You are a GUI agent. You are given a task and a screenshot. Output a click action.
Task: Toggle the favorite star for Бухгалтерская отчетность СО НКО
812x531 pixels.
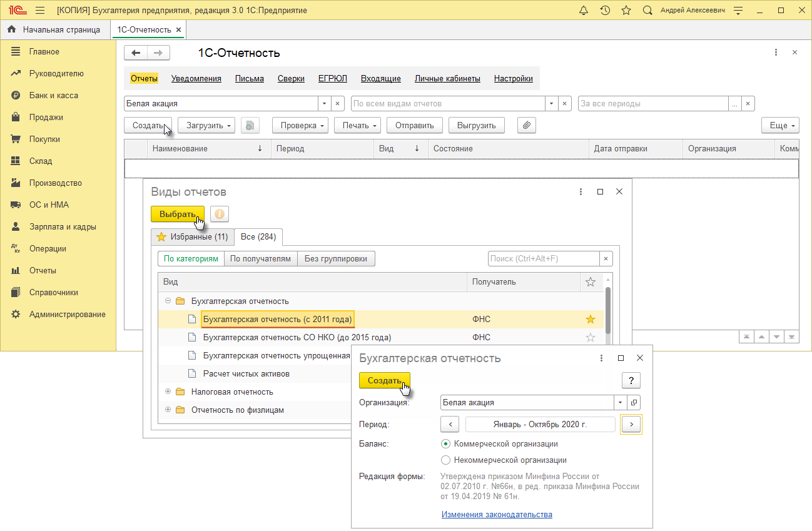(590, 337)
